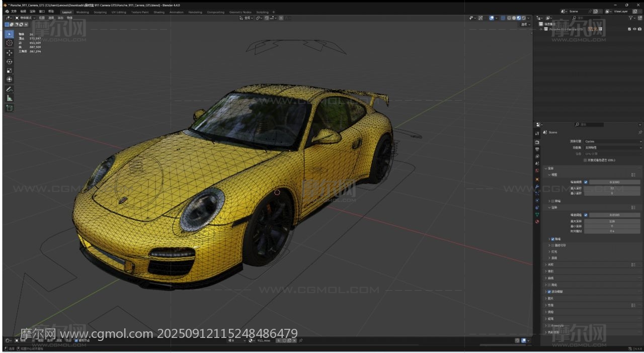
Task: Open the outliner filter funnel icon
Action: tap(631, 18)
